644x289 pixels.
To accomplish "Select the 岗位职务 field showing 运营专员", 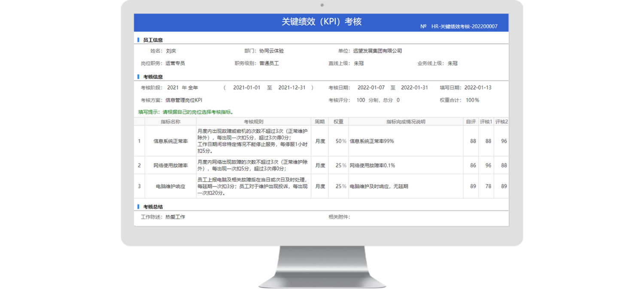I will point(175,64).
